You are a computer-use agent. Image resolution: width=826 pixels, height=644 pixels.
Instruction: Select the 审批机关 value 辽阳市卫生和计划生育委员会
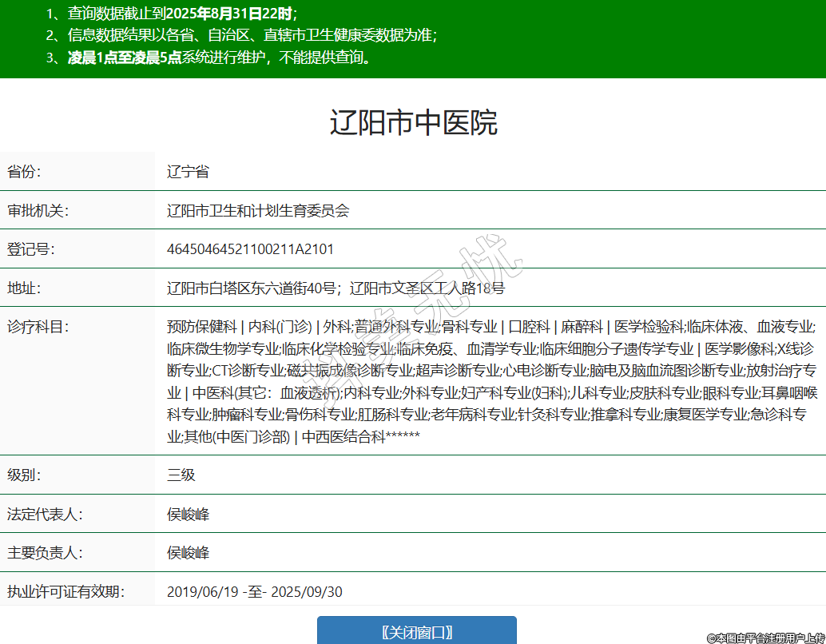click(x=258, y=211)
